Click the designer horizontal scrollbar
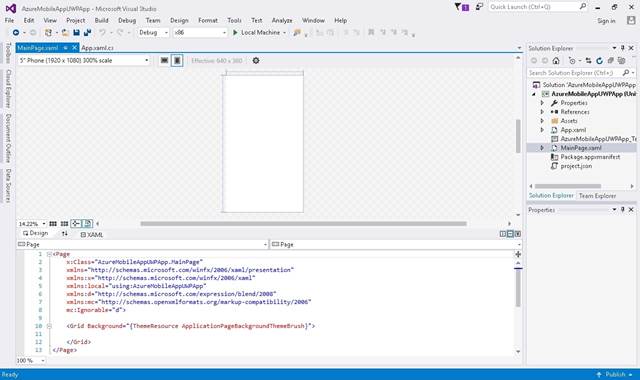This screenshot has width=640, height=380. click(303, 224)
